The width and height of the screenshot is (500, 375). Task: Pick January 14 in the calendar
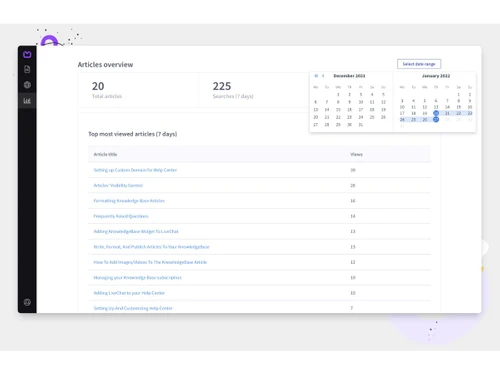click(x=447, y=107)
